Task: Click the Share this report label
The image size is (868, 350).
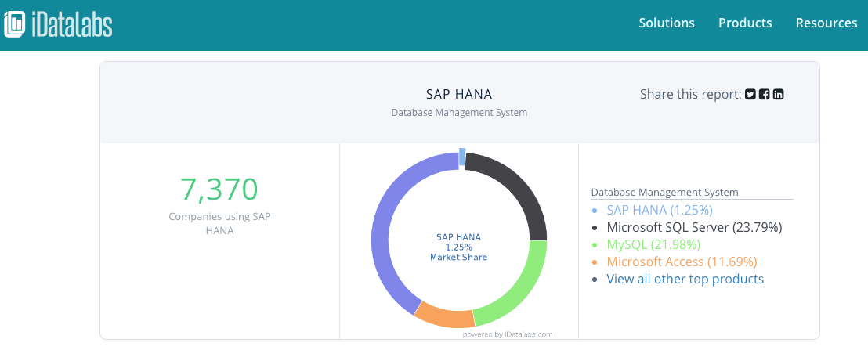Action: [x=690, y=95]
